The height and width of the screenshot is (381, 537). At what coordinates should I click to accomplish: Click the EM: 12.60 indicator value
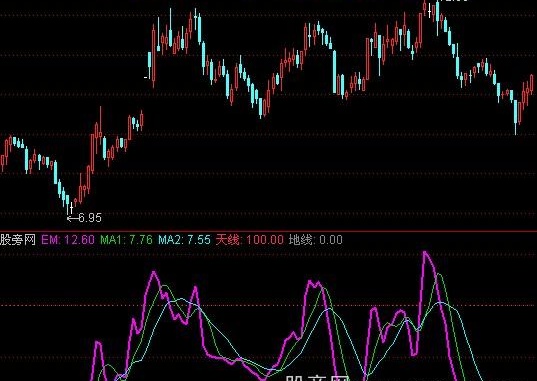68,239
